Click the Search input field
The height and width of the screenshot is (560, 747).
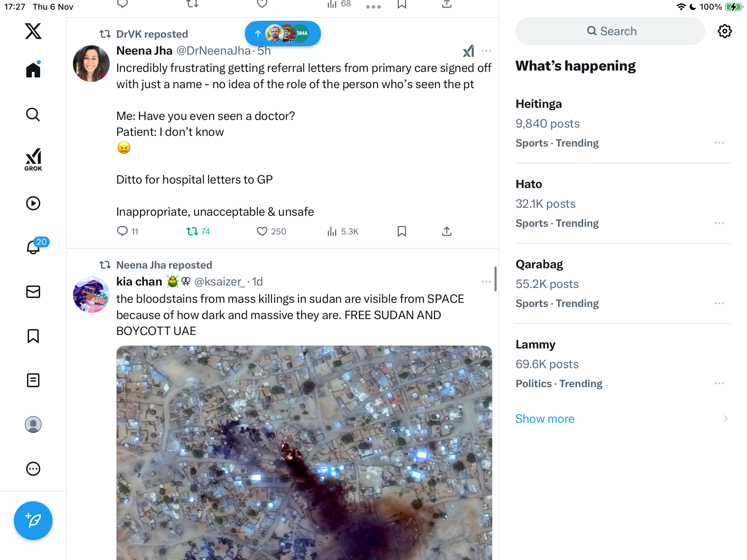pyautogui.click(x=610, y=31)
